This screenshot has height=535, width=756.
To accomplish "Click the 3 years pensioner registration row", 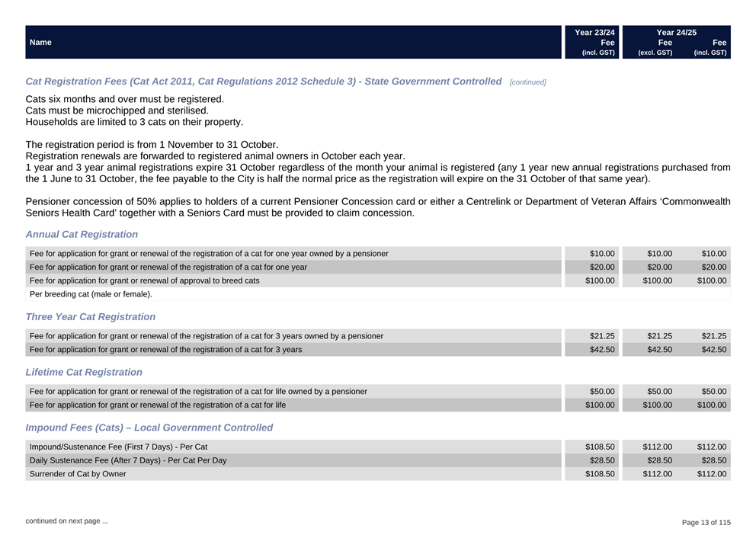I will [206, 336].
